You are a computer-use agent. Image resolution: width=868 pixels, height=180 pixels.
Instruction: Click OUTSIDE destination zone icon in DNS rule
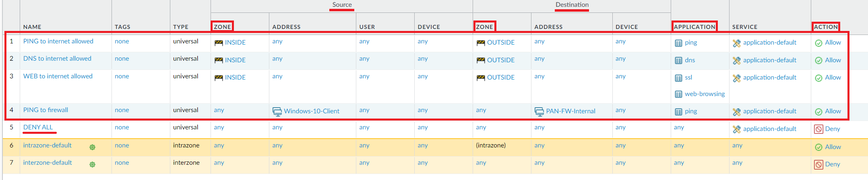(481, 60)
